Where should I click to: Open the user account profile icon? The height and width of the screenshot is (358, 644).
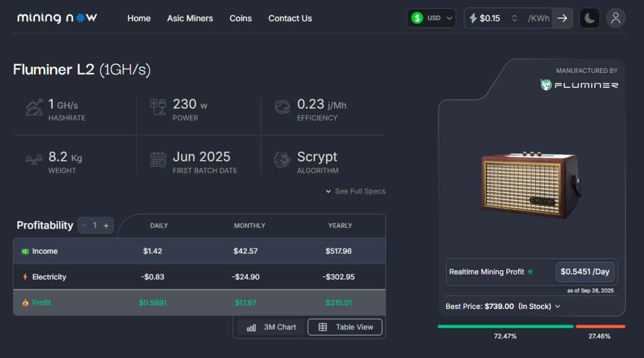pos(616,18)
